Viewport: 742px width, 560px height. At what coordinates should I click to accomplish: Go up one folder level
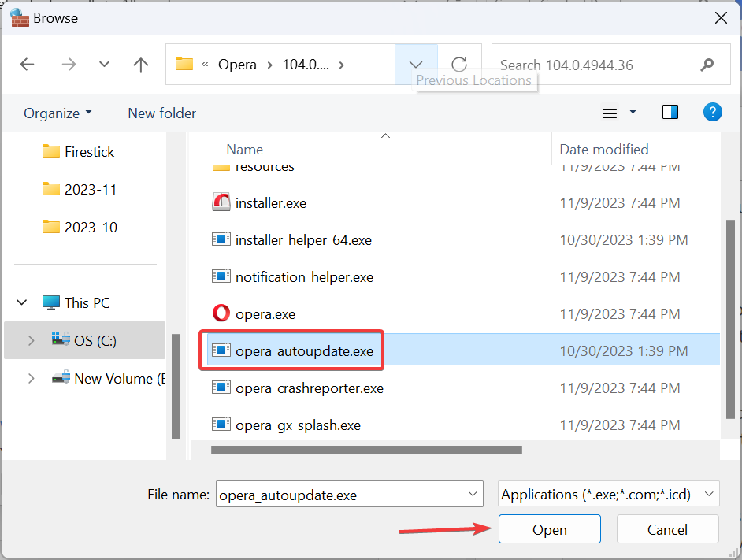point(140,65)
